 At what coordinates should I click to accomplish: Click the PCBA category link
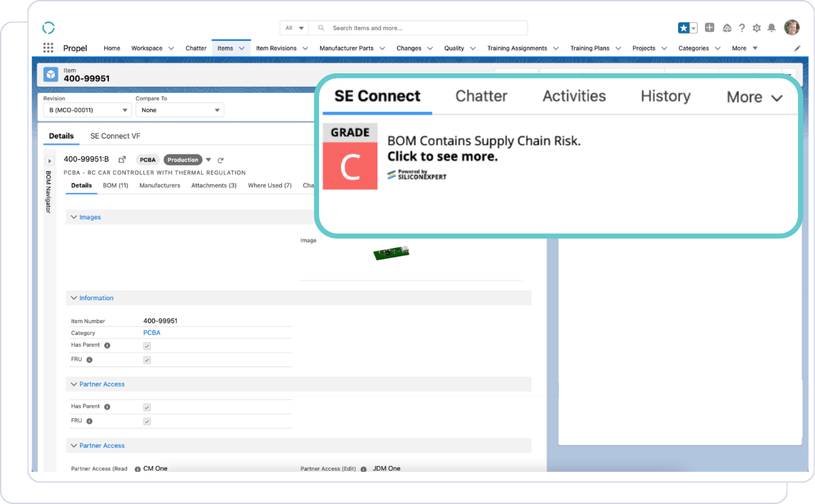152,333
